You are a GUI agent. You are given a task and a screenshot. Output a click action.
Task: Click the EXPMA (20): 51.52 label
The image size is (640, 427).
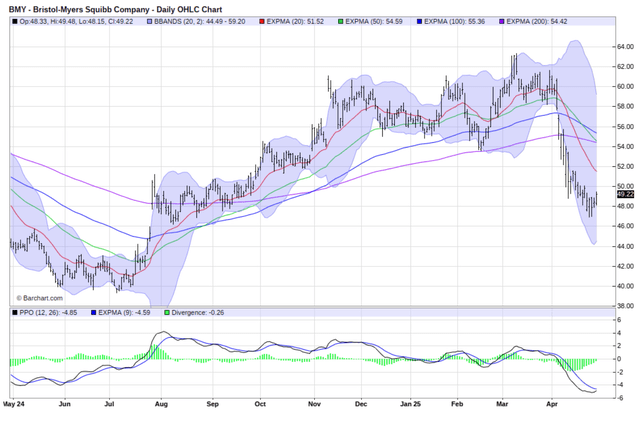(295, 22)
